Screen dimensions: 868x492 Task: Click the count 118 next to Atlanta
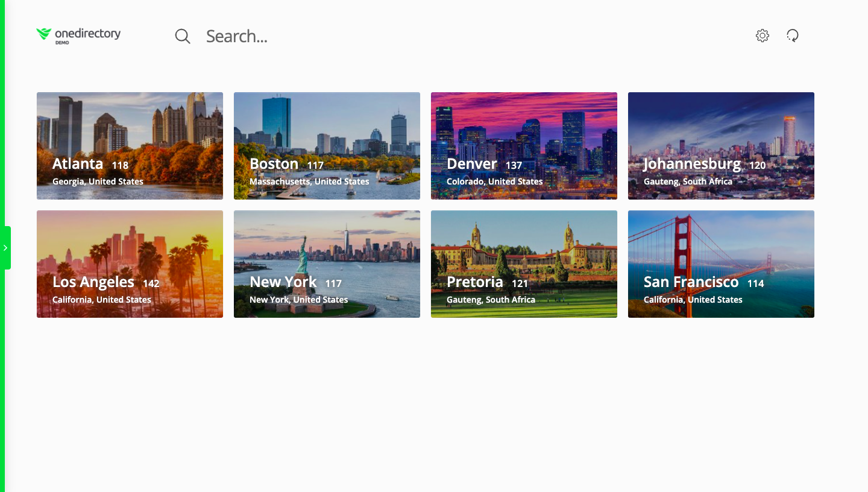(120, 165)
